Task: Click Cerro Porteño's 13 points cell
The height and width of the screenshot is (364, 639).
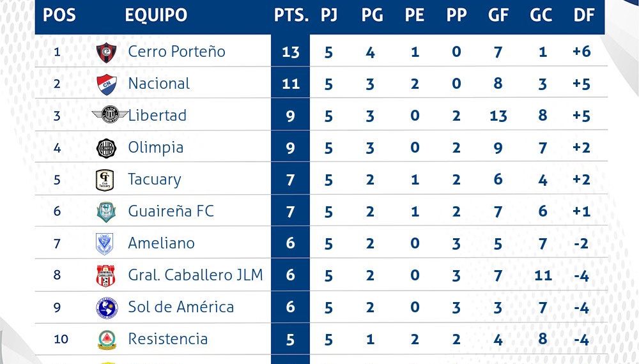Action: (291, 52)
